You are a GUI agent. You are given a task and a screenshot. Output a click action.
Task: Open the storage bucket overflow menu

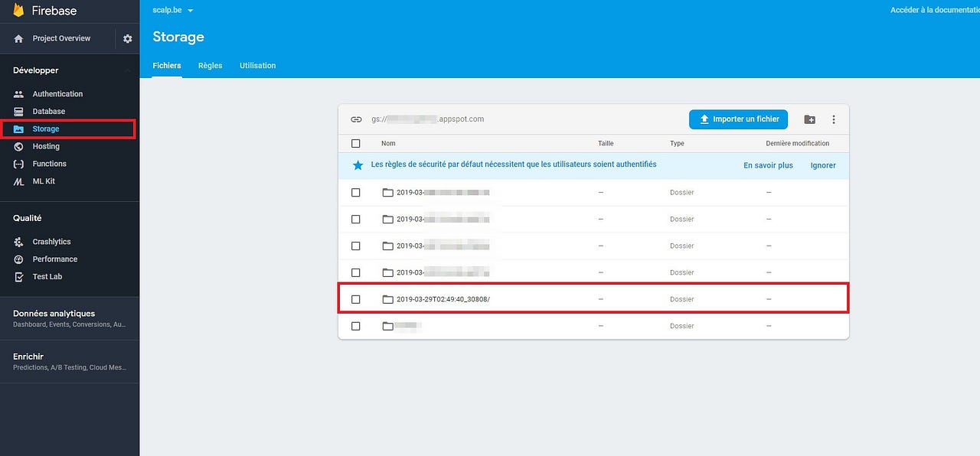click(834, 119)
